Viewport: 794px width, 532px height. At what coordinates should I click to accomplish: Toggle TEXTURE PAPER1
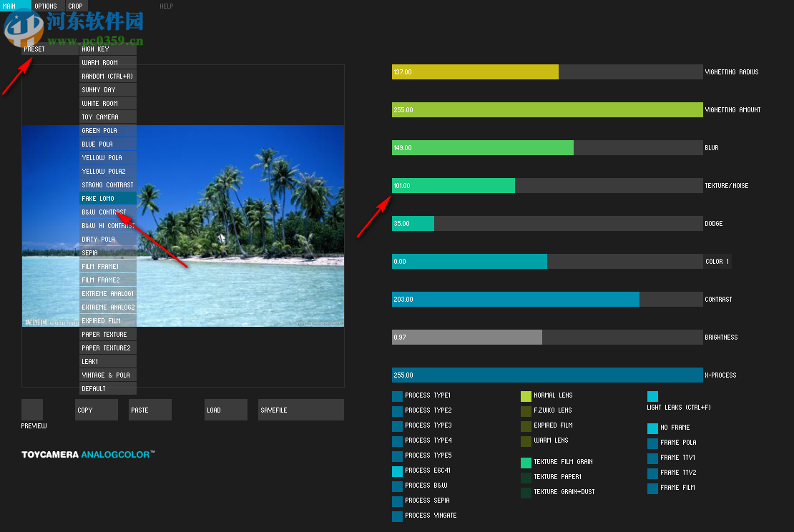click(x=526, y=478)
